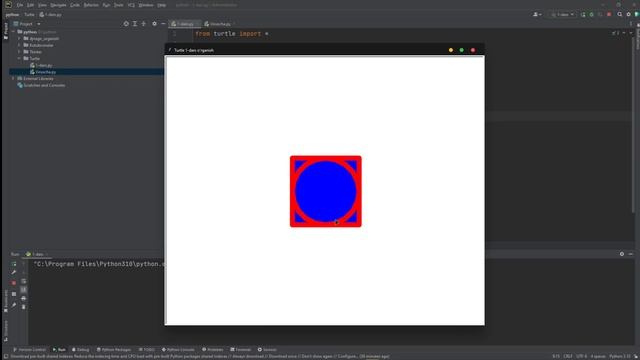Open the Window menu
Viewport: 640px width, 360px height.
pos(146,5)
